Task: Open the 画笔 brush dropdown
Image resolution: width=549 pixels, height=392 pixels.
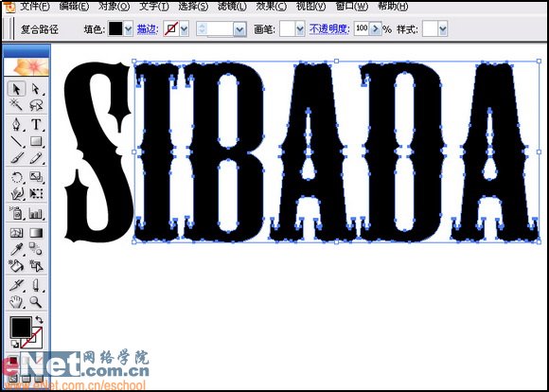Action: 300,29
